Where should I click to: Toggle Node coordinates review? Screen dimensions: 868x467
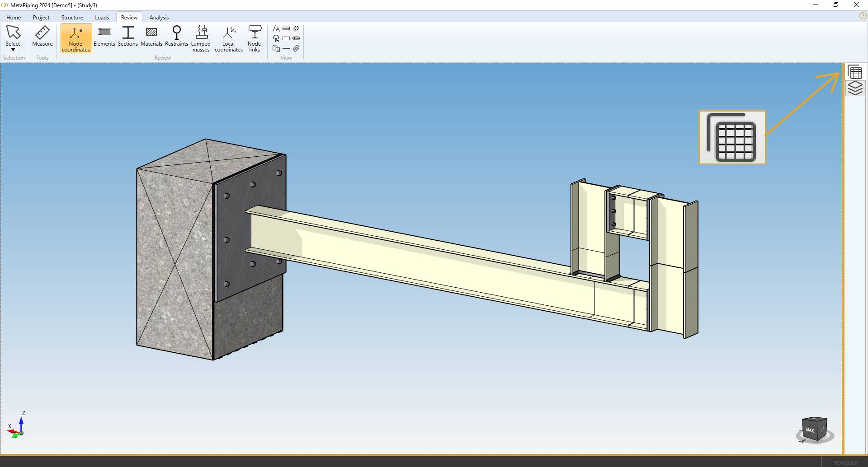coord(76,38)
